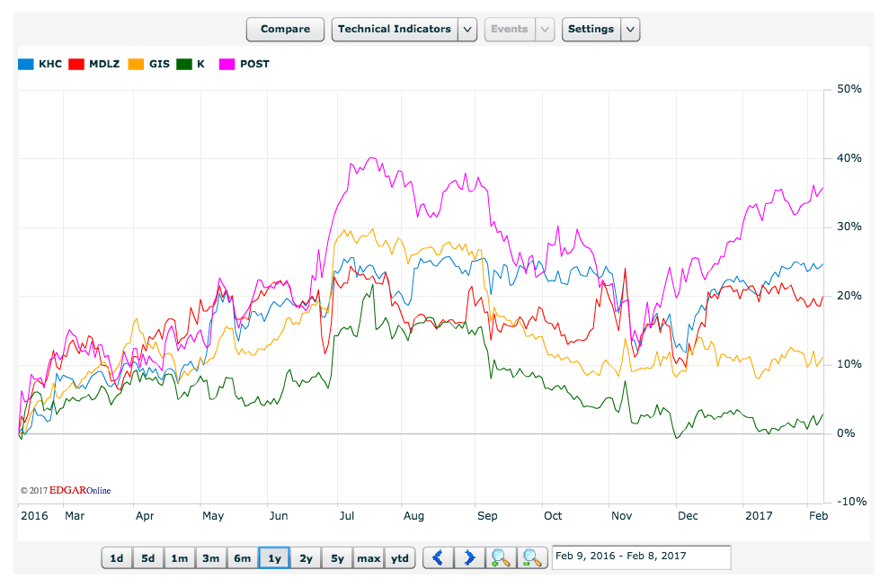889x588 pixels.
Task: Click the Nov x-axis label
Action: tap(621, 516)
